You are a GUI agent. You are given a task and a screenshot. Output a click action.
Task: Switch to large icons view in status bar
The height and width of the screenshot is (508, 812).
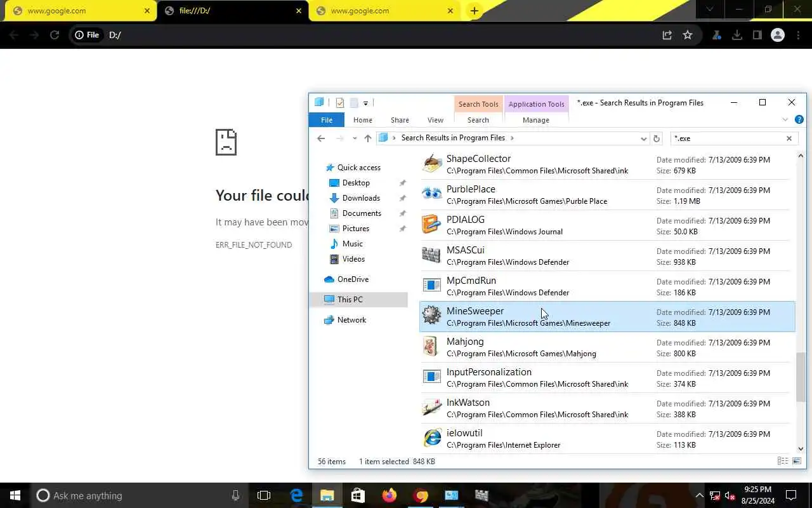coord(797,461)
